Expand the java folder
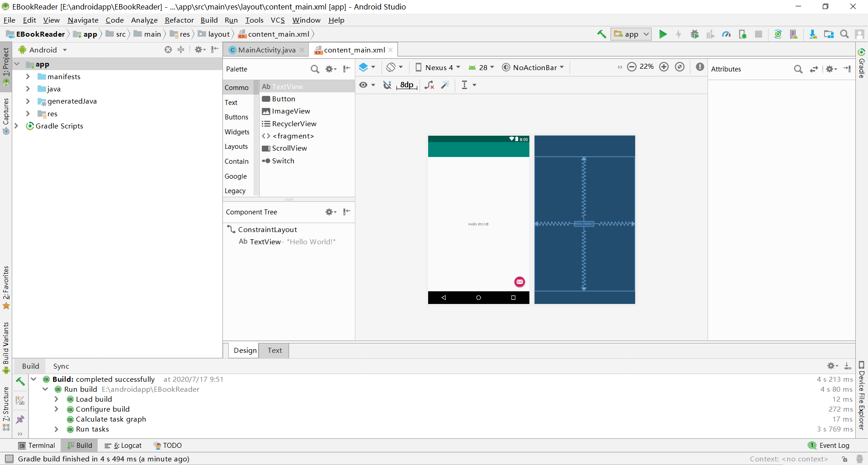The image size is (868, 465). pyautogui.click(x=28, y=89)
